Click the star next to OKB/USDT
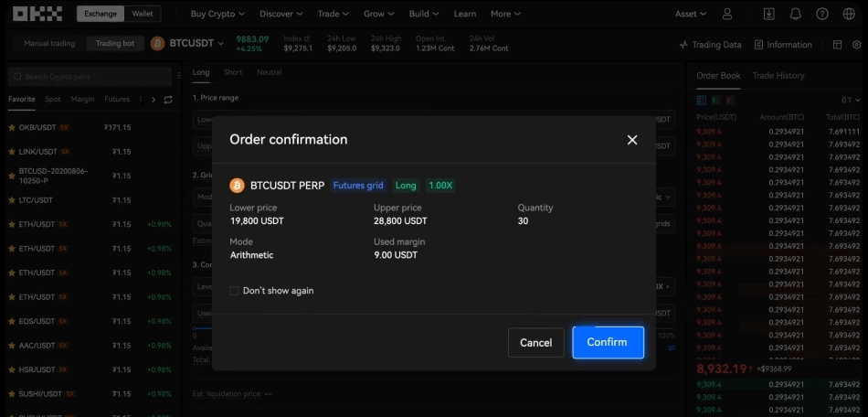Image resolution: width=868 pixels, height=417 pixels. pos(12,127)
